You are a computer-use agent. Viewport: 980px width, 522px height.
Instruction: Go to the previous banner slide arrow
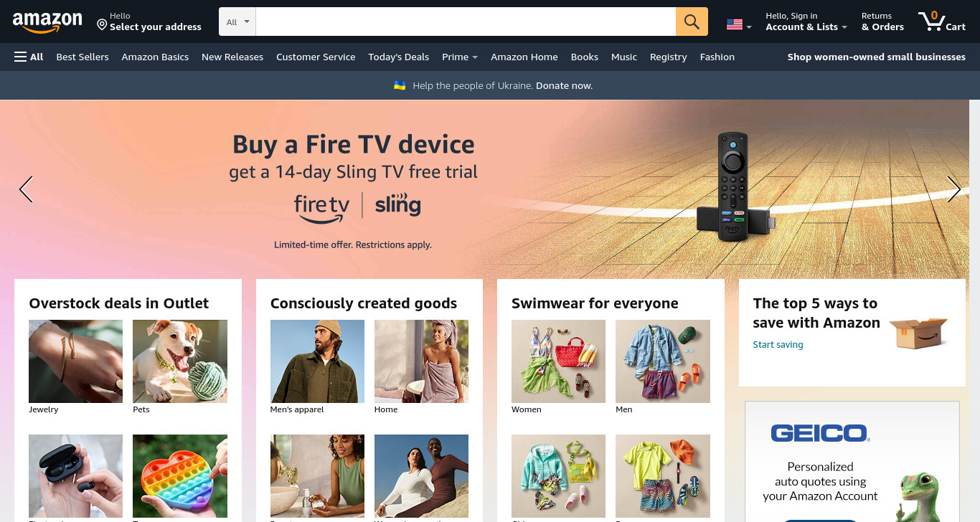(26, 189)
